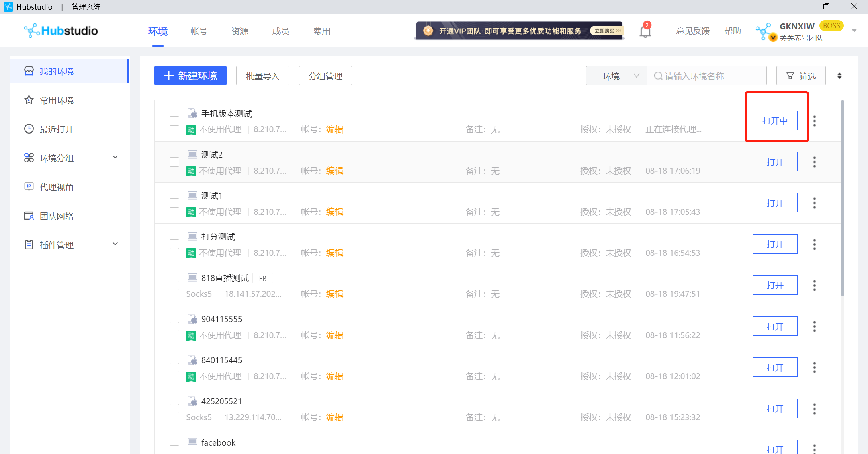Screen dimensions: 868x454
Task: Open 最近打开 clock item in sidebar
Action: 56,129
